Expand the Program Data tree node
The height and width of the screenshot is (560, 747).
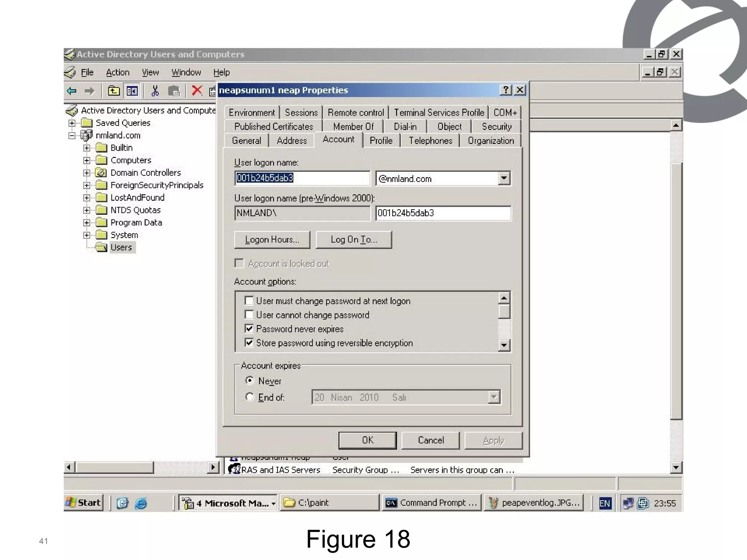(86, 223)
